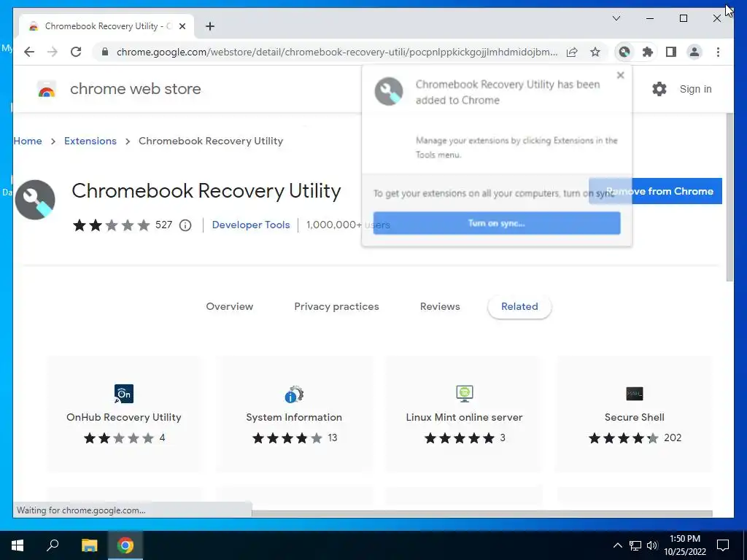Open the Developer Tools category link
The width and height of the screenshot is (747, 560).
251,225
